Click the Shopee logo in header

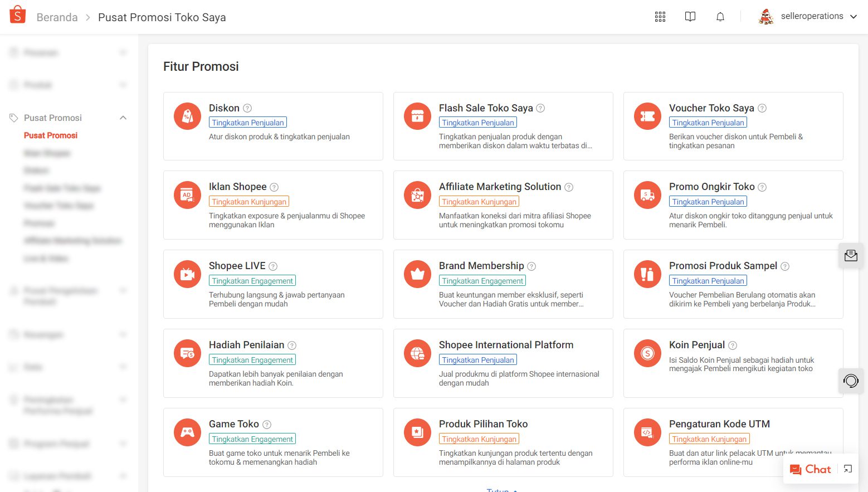(x=18, y=15)
